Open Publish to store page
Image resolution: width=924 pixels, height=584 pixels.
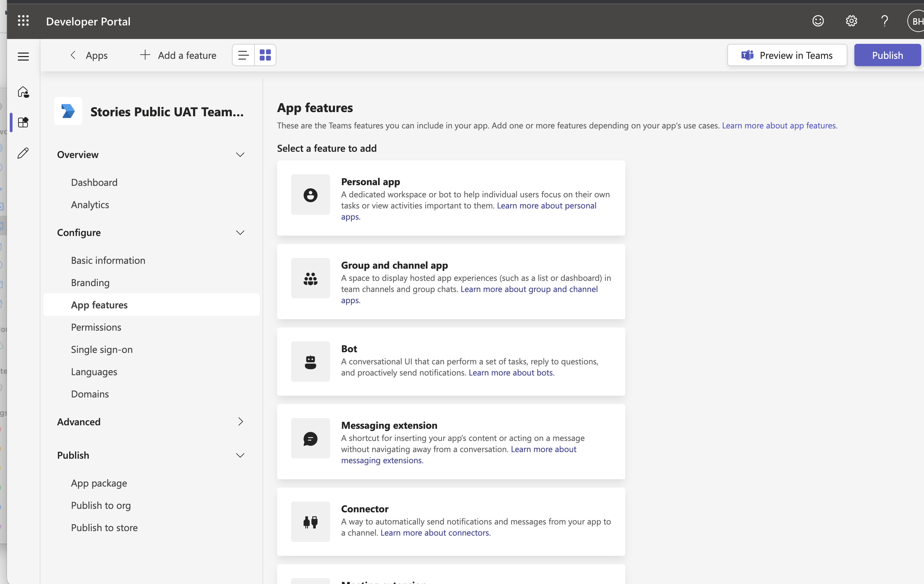(x=104, y=528)
